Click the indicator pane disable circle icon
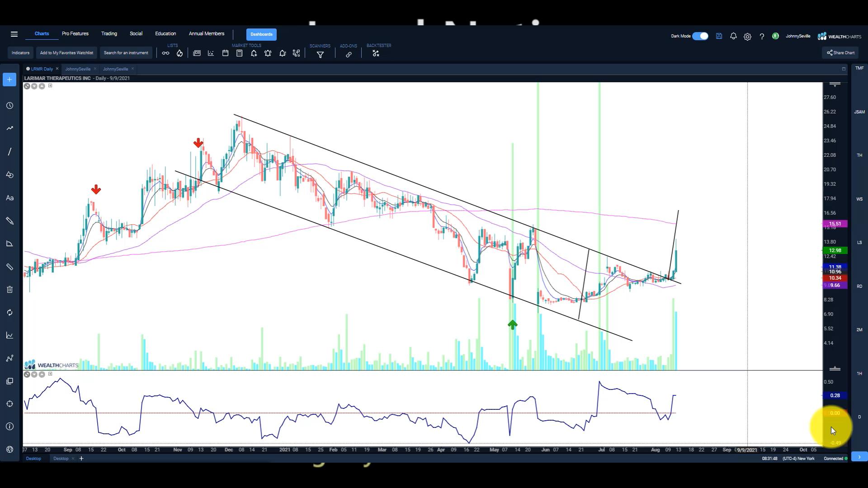Image resolution: width=868 pixels, height=488 pixels. click(x=27, y=374)
